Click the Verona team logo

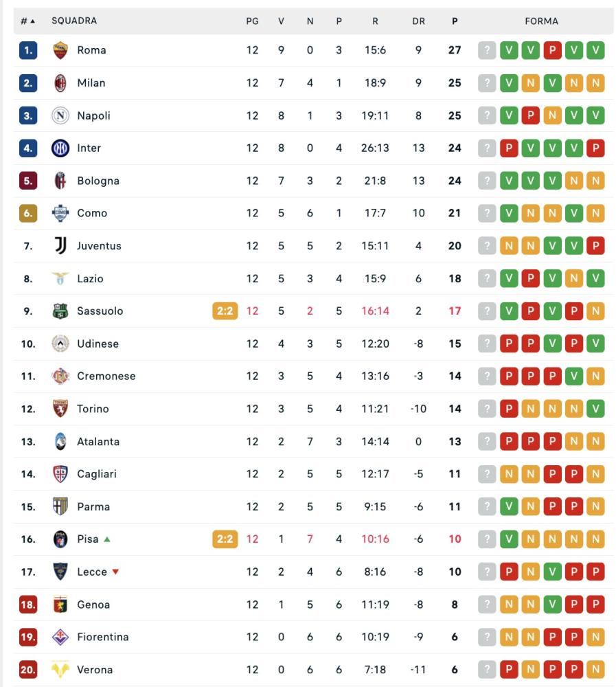[x=60, y=670]
